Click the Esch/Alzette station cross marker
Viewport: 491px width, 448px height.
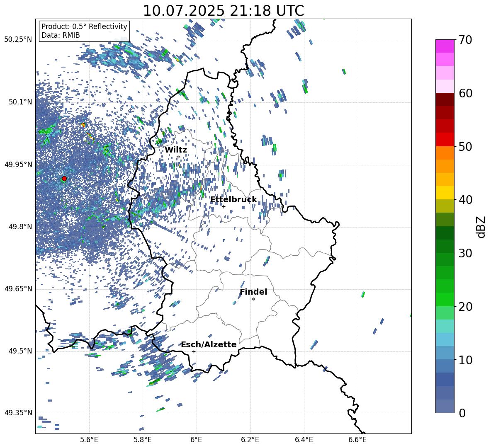(194, 351)
